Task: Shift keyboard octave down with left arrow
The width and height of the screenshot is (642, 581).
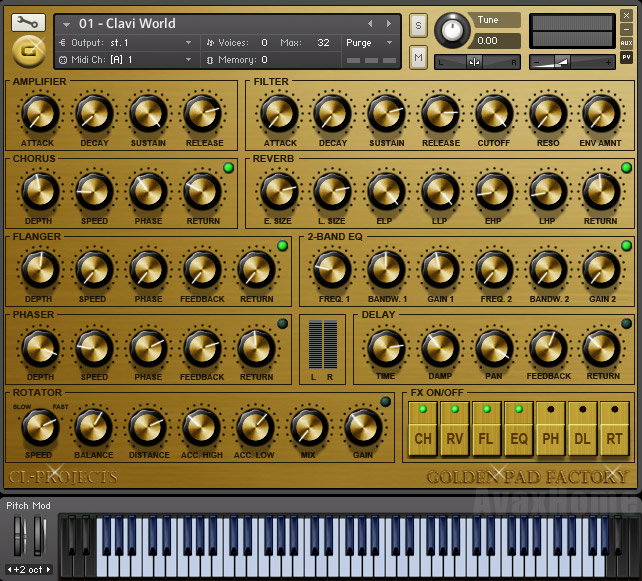Action: pyautogui.click(x=9, y=569)
